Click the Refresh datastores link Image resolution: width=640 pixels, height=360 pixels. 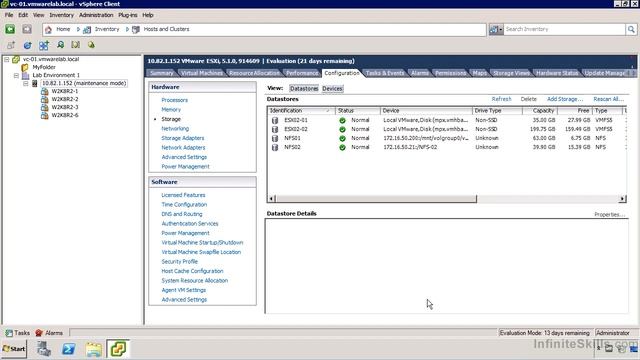(x=501, y=99)
